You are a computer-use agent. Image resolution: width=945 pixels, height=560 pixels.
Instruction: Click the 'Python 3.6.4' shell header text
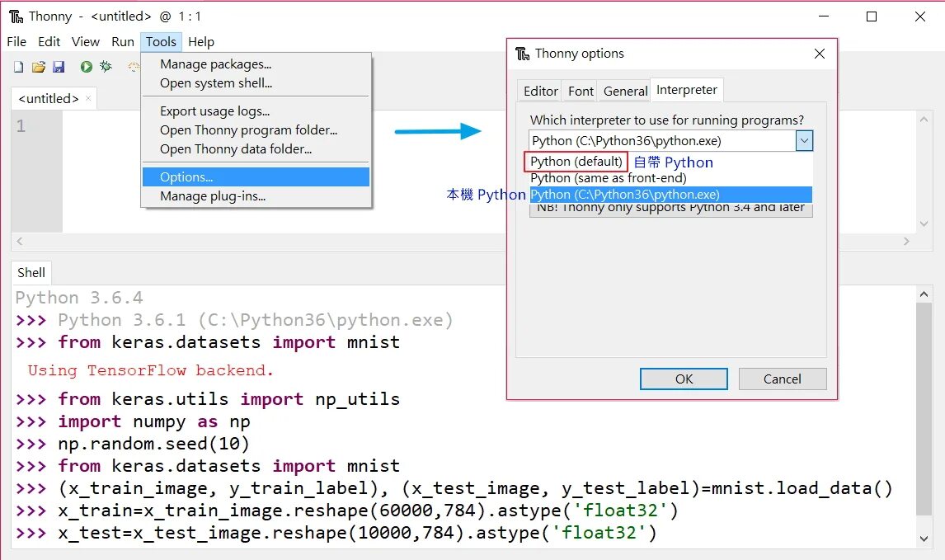coord(79,298)
